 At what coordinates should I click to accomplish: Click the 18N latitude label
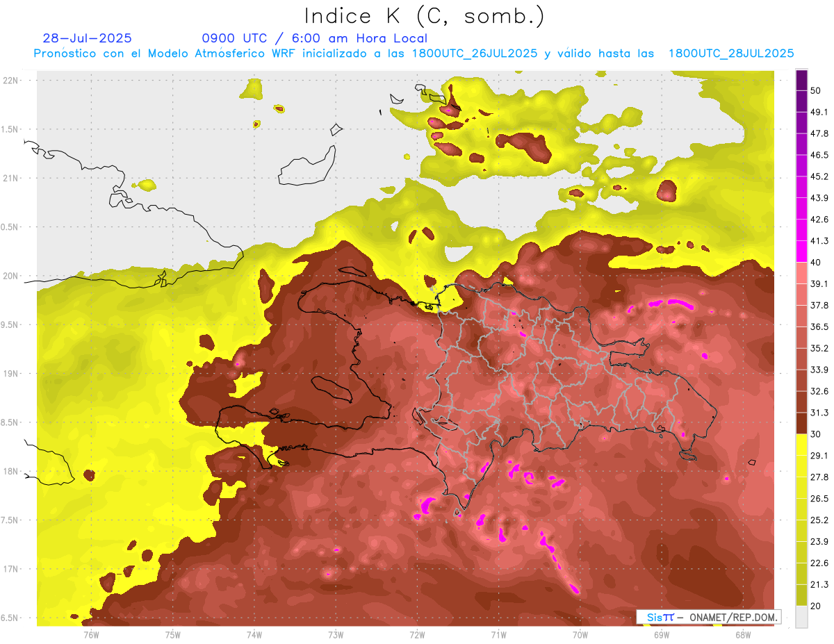point(12,472)
